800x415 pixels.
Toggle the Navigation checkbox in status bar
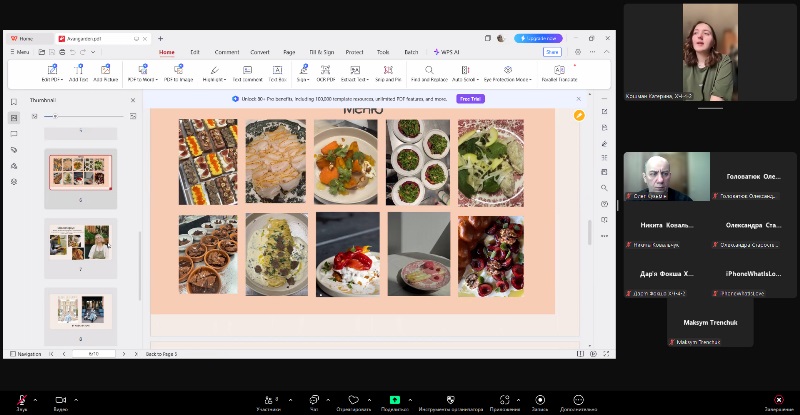pyautogui.click(x=12, y=354)
